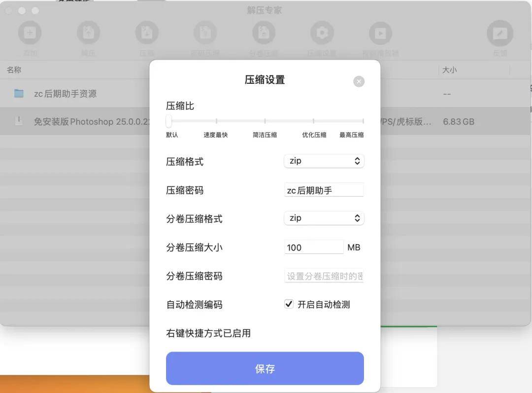The height and width of the screenshot is (393, 532).
Task: Click the extract (up-arrow file) toolbar icon
Action: pyautogui.click(x=88, y=33)
